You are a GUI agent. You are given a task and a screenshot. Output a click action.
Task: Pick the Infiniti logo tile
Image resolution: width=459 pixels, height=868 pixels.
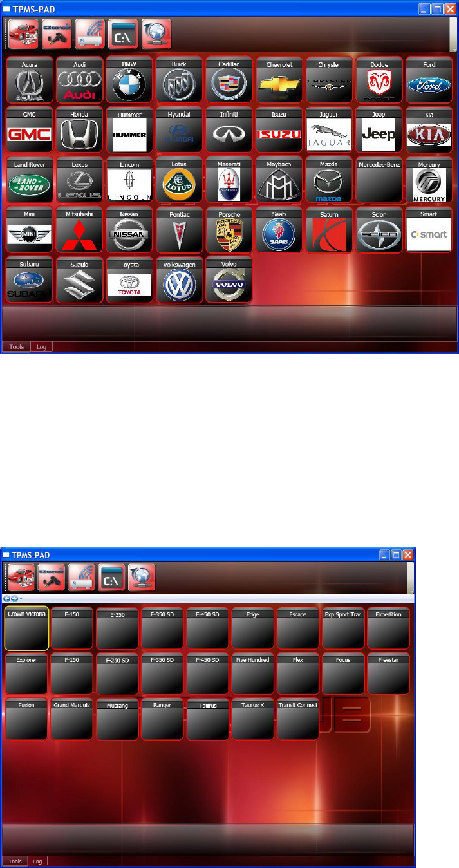tap(230, 130)
